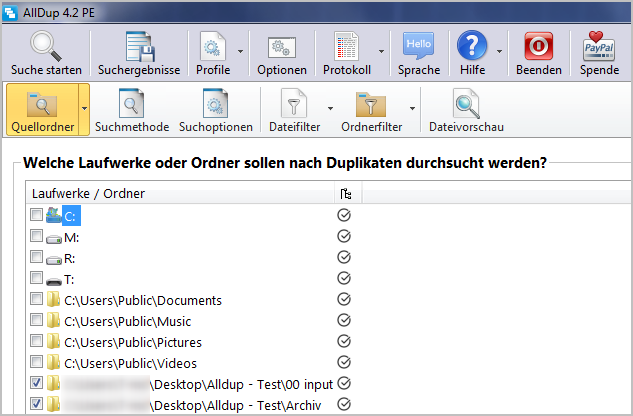
Task: Select C:\Users\Public\Videos row
Action: [x=130, y=363]
